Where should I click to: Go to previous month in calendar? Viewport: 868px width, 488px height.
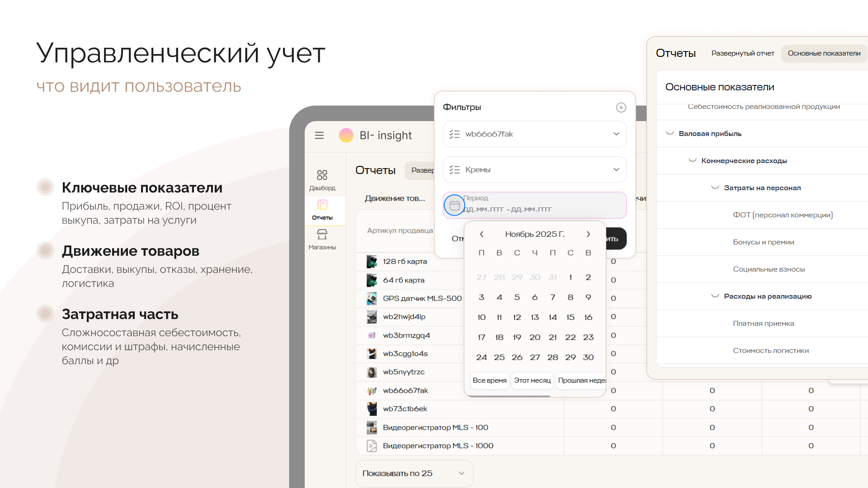(481, 234)
